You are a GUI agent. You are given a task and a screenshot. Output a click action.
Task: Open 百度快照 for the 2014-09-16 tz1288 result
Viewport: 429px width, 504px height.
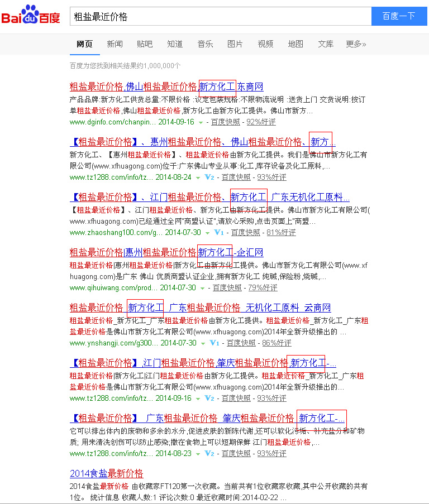point(236,399)
